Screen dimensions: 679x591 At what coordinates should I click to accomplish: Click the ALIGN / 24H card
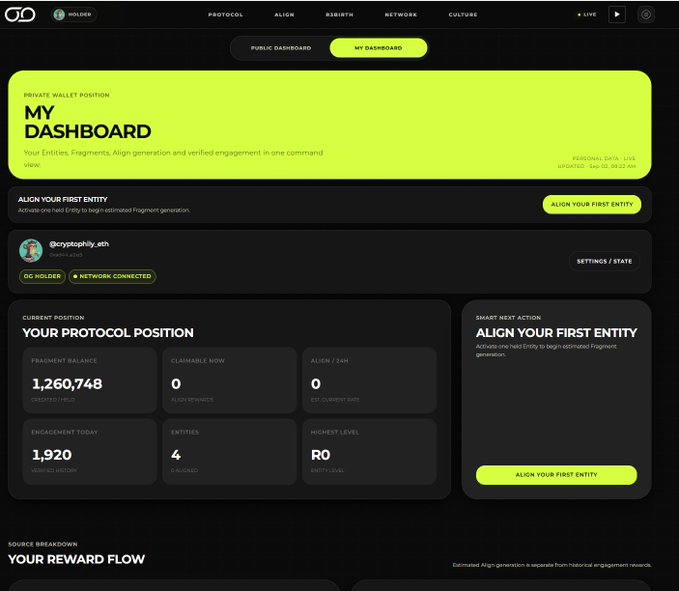pos(369,380)
